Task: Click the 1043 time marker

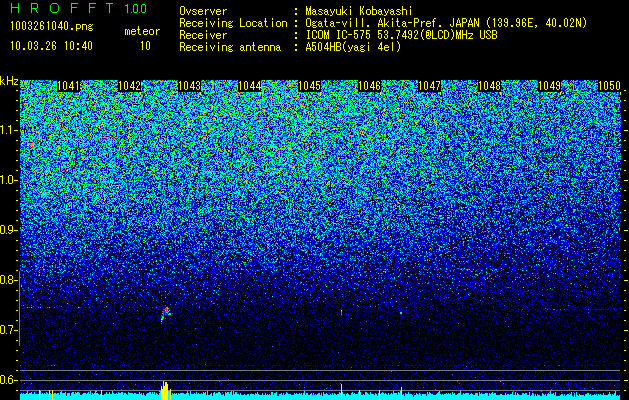Action: click(189, 86)
